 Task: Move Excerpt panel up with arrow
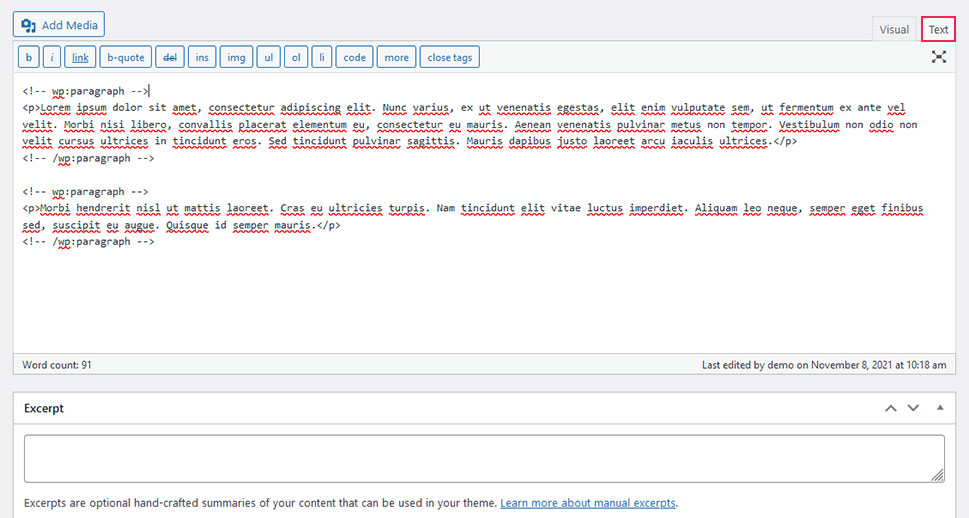pos(891,408)
